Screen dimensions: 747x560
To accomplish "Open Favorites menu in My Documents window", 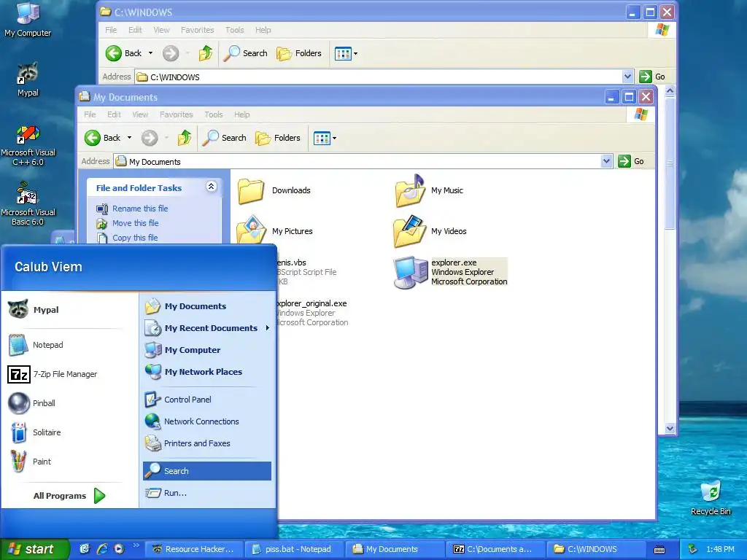I will click(177, 114).
